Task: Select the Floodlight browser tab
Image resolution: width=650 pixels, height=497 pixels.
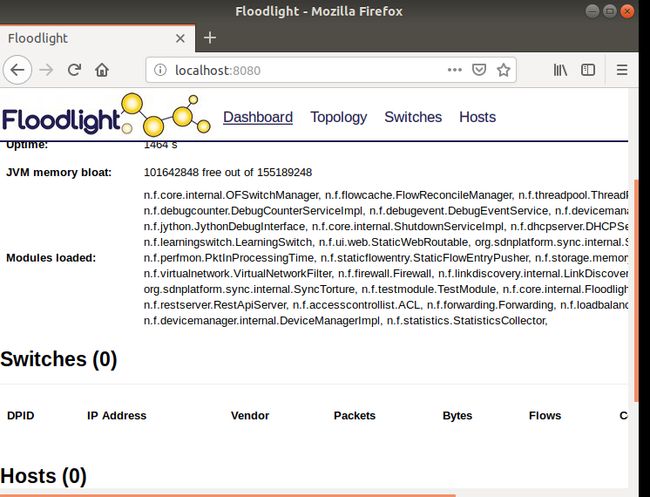Action: 97,38
